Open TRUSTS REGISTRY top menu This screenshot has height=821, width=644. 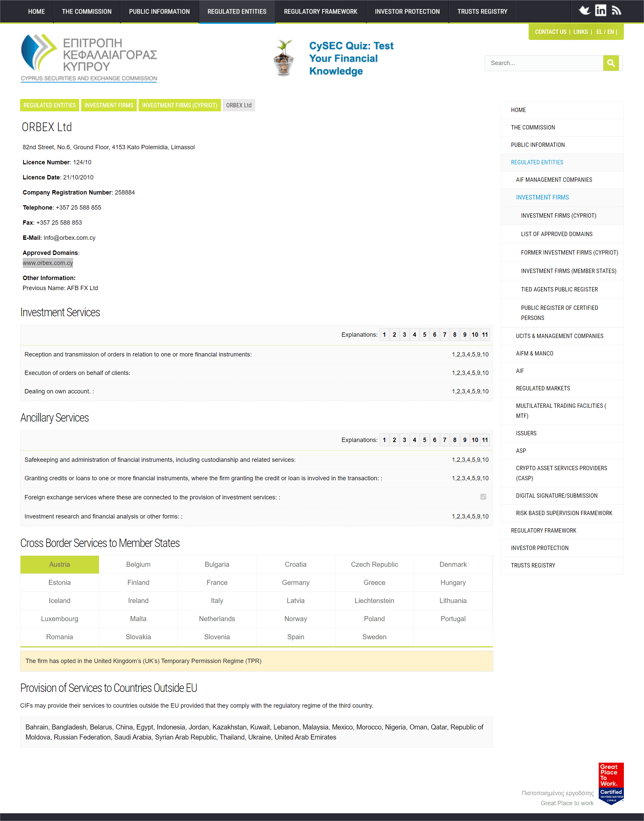(x=482, y=11)
